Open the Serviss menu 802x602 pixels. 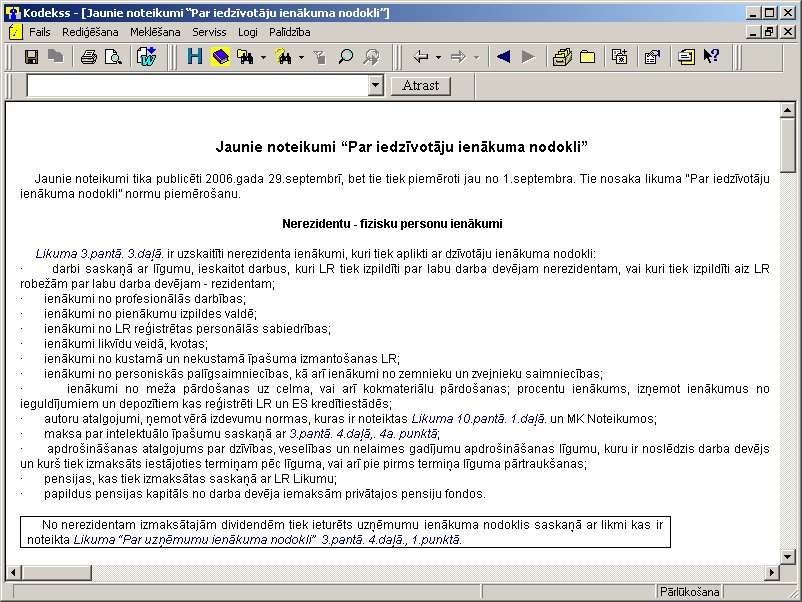pyautogui.click(x=209, y=32)
